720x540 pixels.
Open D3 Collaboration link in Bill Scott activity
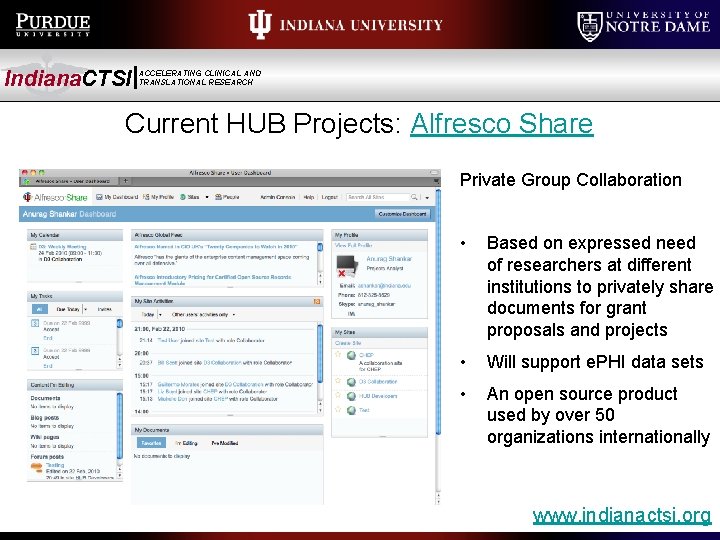[222, 363]
